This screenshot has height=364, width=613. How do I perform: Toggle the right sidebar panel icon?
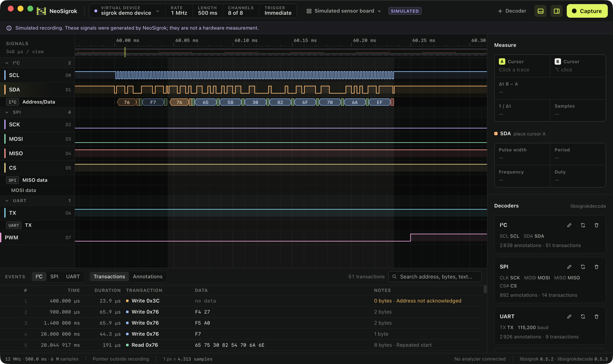point(557,11)
